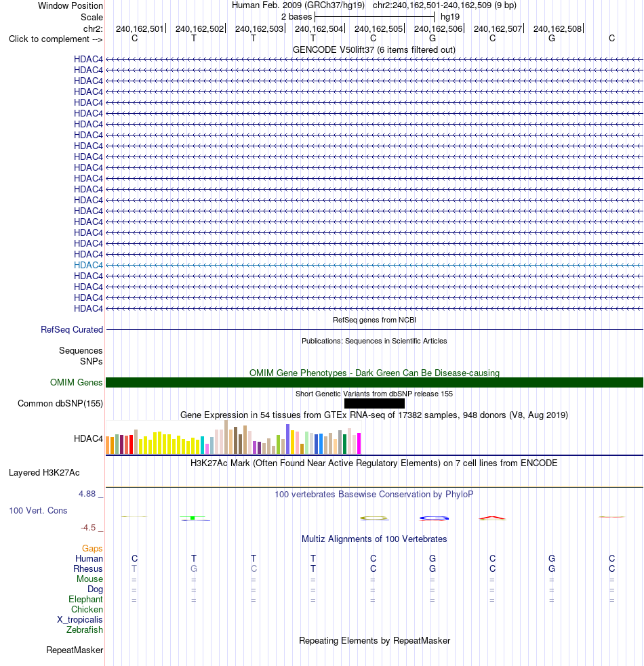Click the grey mismatched T in Rhesus row

[x=134, y=568]
